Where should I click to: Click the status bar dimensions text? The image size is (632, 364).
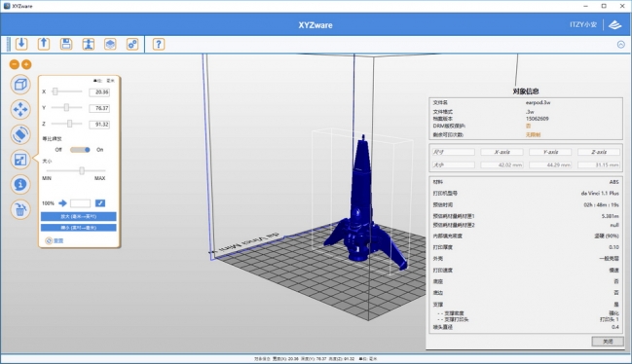(x=316, y=359)
